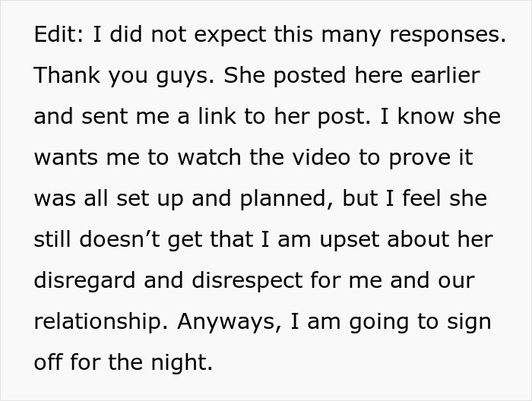Click the word "Anyways," in eighth line

[230, 323]
